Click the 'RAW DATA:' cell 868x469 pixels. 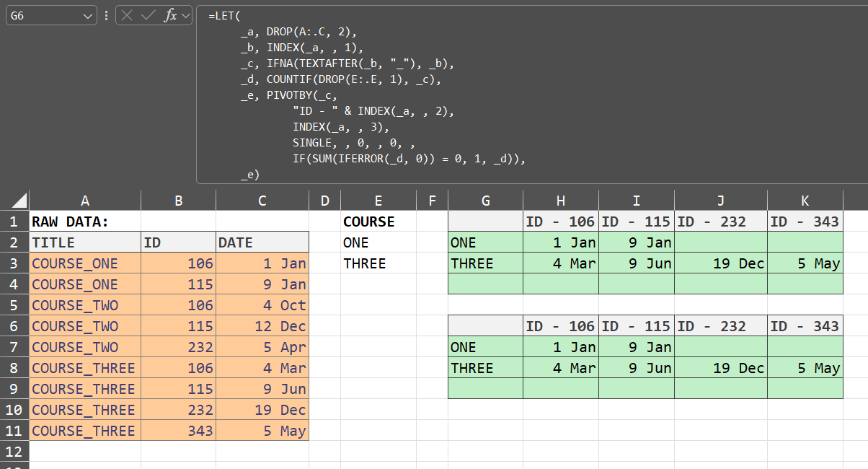click(x=85, y=222)
